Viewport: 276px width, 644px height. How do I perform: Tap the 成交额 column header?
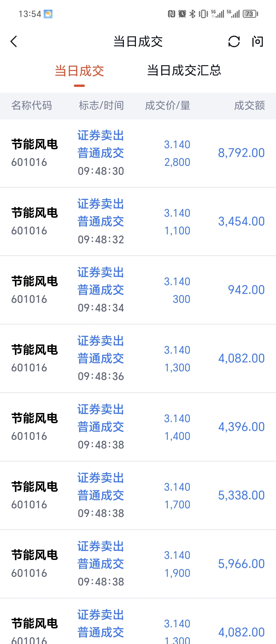coord(249,106)
